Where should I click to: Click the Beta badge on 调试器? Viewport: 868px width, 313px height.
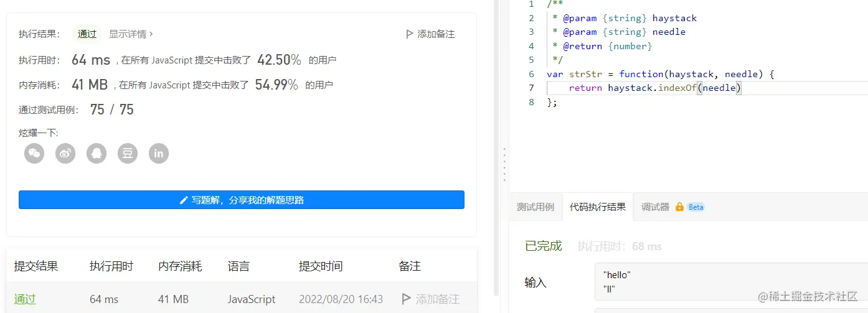[x=696, y=207]
